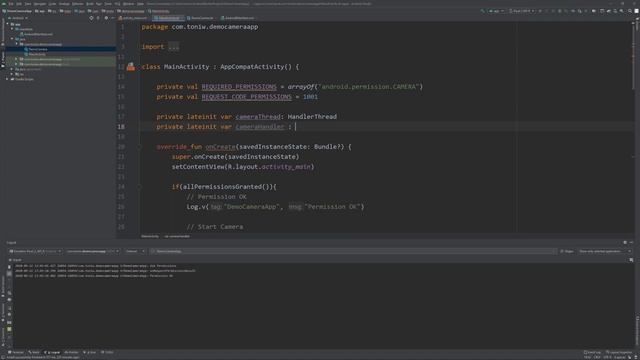The height and width of the screenshot is (360, 640).
Task: Switch to activity_main.xml editor tab
Action: 134,18
